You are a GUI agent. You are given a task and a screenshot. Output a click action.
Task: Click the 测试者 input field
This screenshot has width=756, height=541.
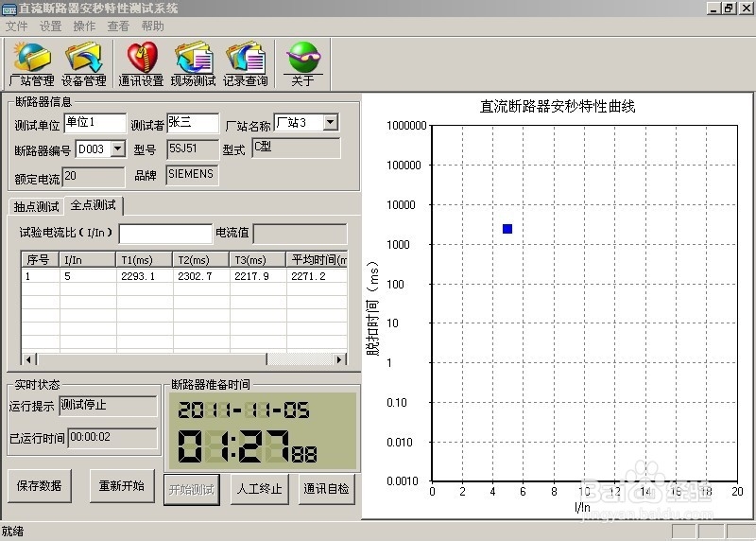tap(193, 123)
